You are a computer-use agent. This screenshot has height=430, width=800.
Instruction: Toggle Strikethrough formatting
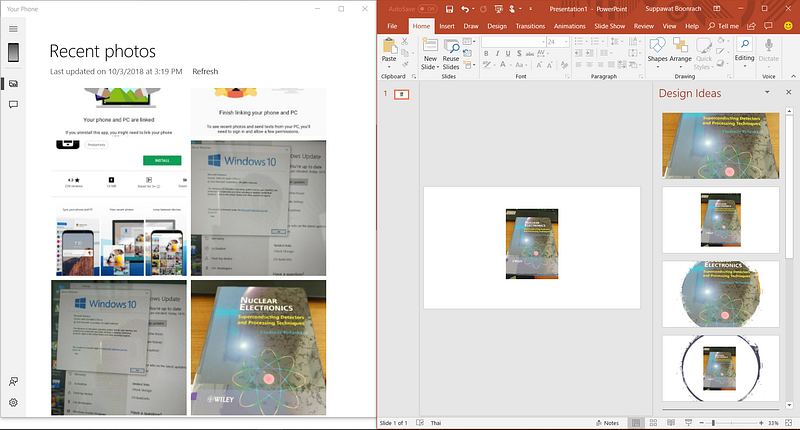point(530,54)
